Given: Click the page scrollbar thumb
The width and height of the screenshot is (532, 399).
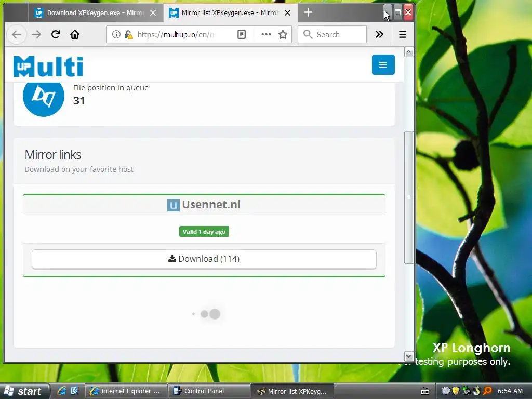Looking at the screenshot, I should pyautogui.click(x=409, y=197).
